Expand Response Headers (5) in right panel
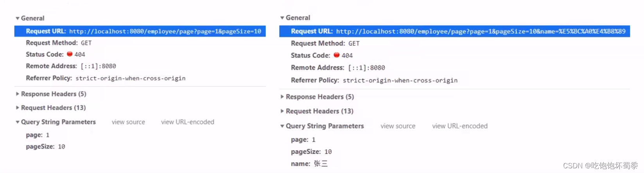 (x=282, y=96)
